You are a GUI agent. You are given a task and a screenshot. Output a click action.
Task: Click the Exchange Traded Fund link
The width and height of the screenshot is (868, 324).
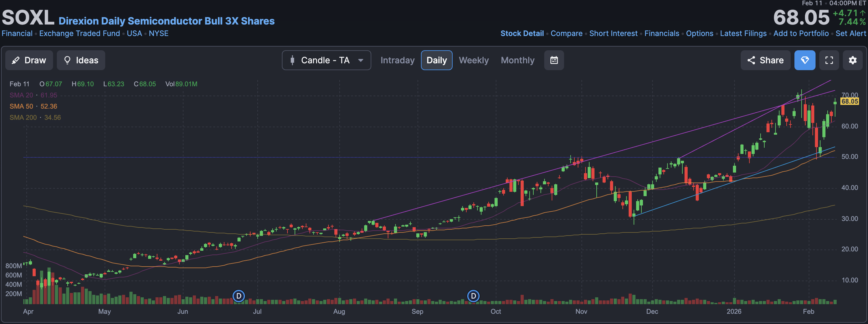(79, 33)
